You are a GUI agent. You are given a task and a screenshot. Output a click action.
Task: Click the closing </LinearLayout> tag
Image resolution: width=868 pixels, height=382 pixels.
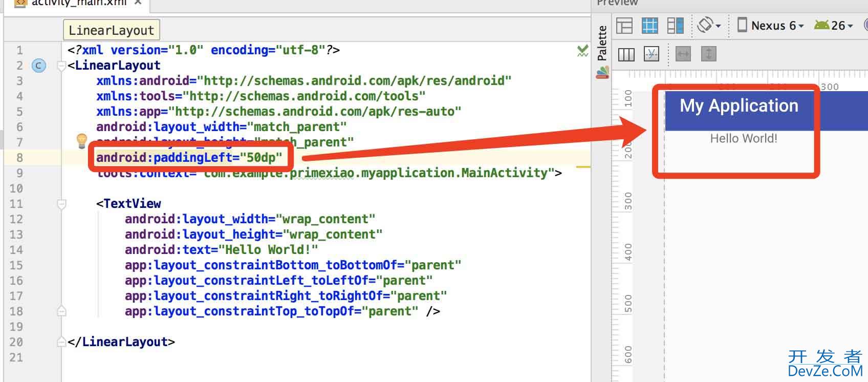coord(121,342)
